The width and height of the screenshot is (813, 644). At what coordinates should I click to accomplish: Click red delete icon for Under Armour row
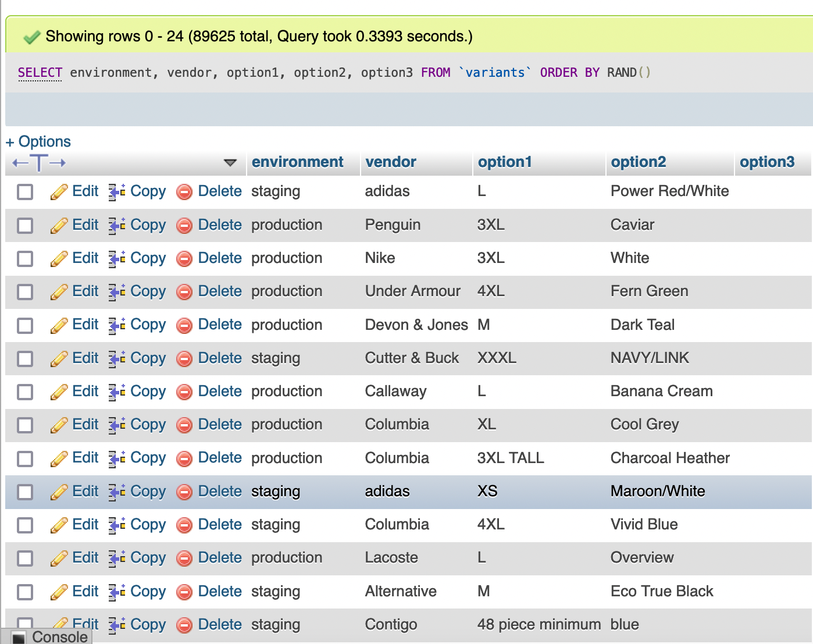point(184,291)
